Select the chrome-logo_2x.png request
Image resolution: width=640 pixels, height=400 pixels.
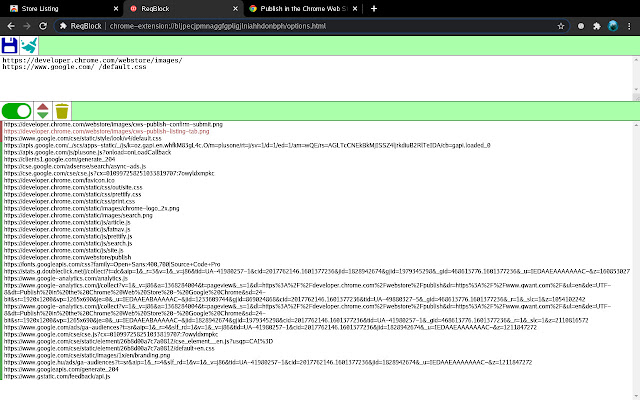click(x=91, y=208)
